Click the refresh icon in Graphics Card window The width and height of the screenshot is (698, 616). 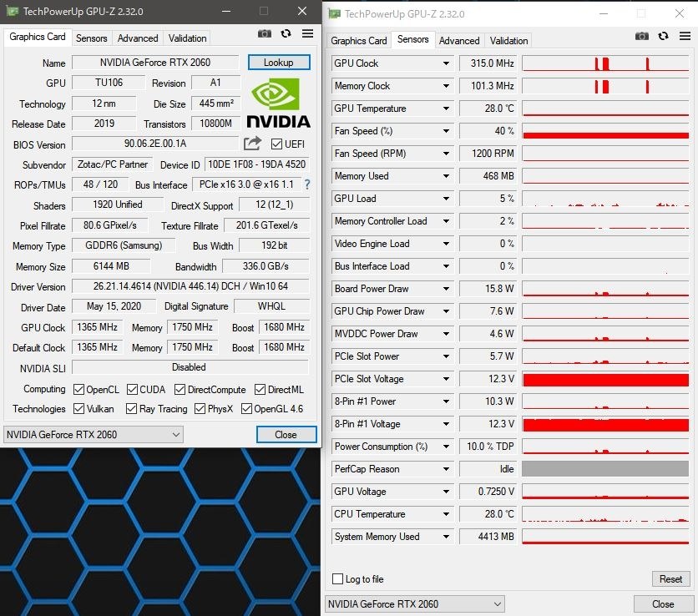(286, 33)
